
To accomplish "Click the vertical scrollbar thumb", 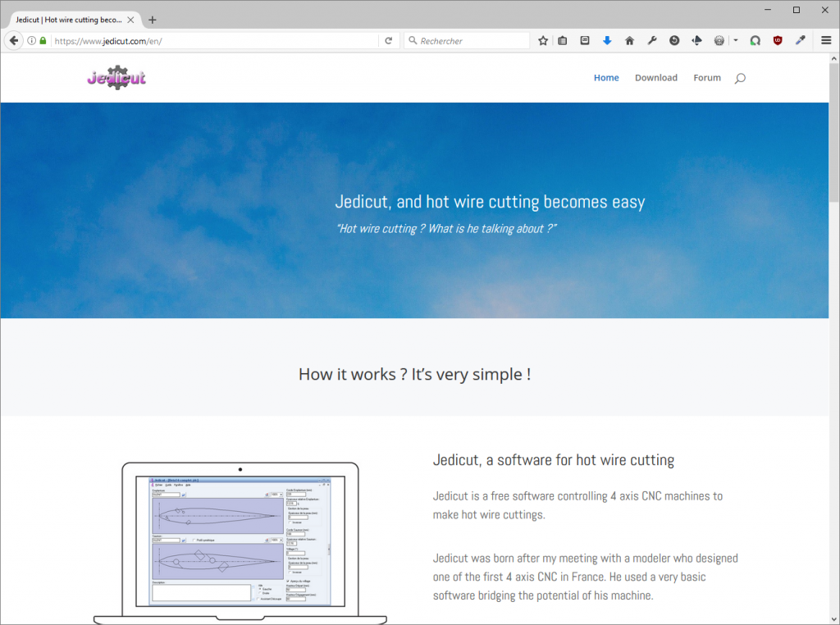I will [834, 133].
